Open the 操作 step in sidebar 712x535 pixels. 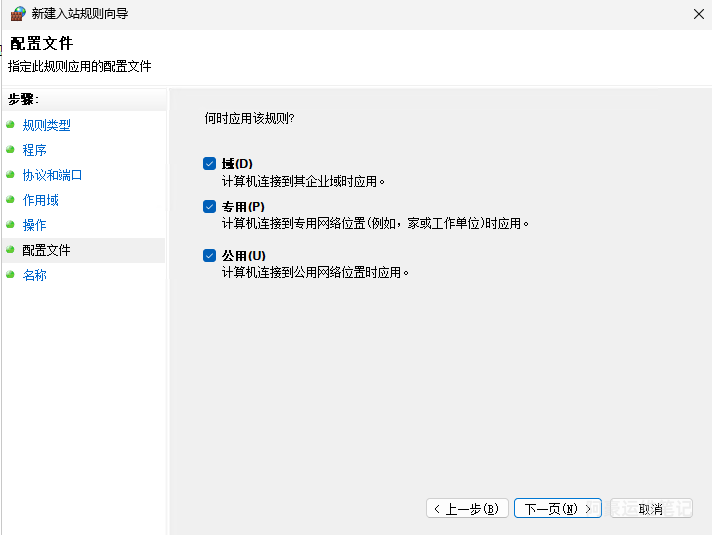(35, 225)
